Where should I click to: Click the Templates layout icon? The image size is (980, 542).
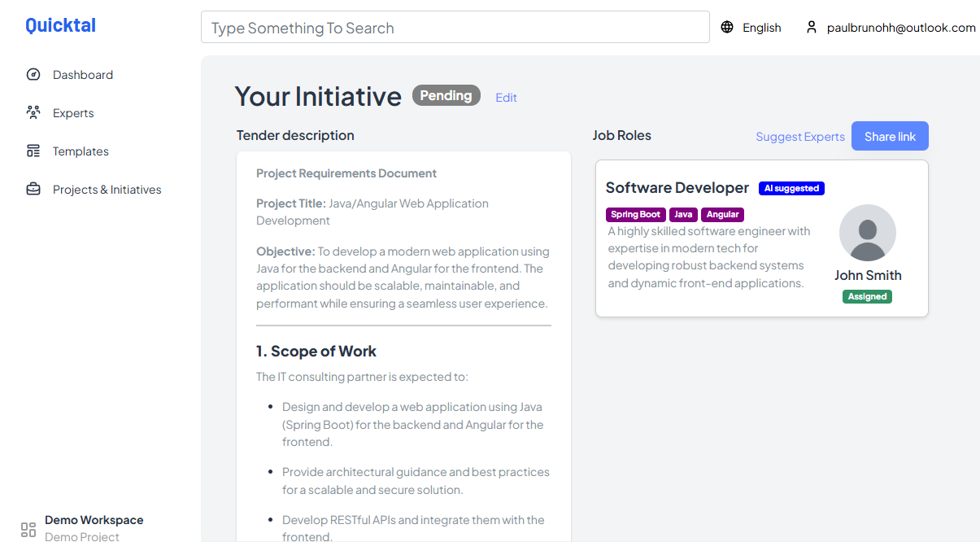(33, 151)
